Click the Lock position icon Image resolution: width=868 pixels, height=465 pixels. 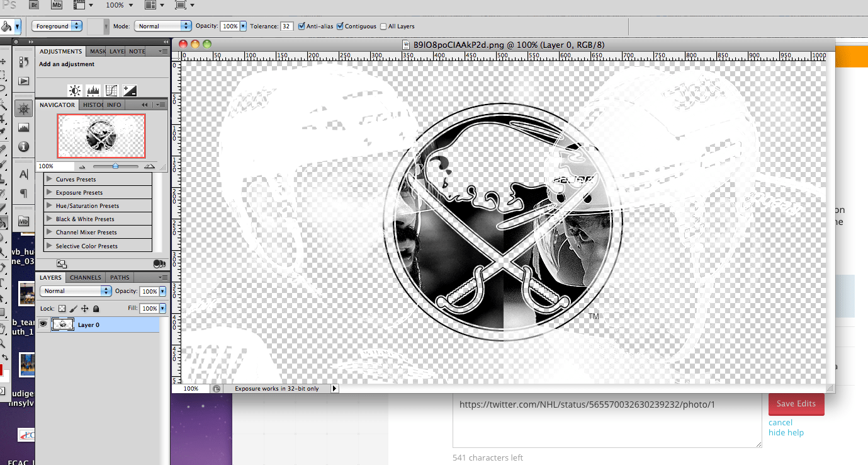(x=84, y=309)
